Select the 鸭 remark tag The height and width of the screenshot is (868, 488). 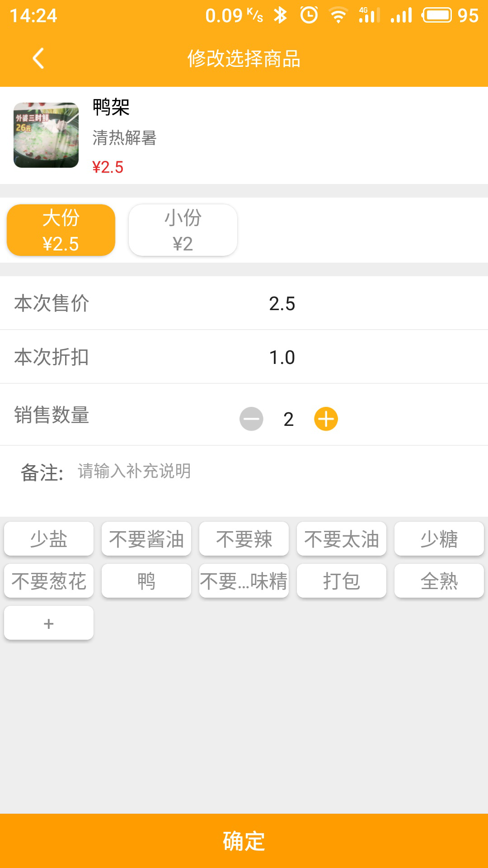pyautogui.click(x=146, y=581)
